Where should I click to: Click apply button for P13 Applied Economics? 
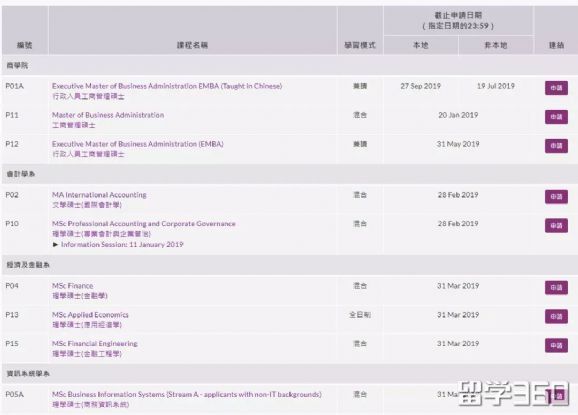point(556,316)
